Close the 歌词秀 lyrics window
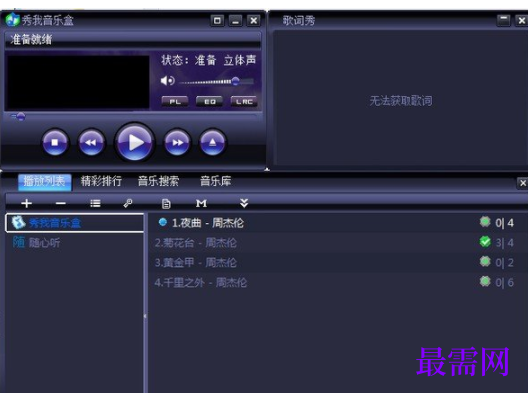The image size is (528, 393). point(522,20)
